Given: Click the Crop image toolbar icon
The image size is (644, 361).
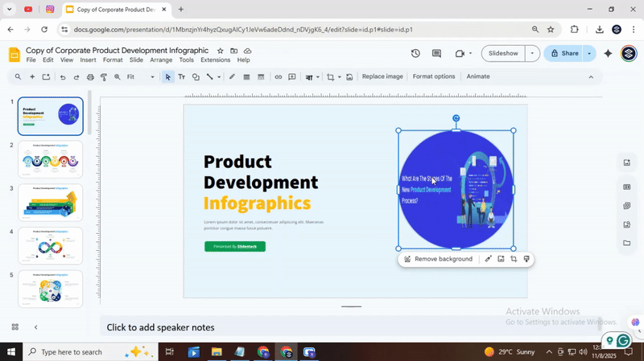Looking at the screenshot, I should 330,77.
